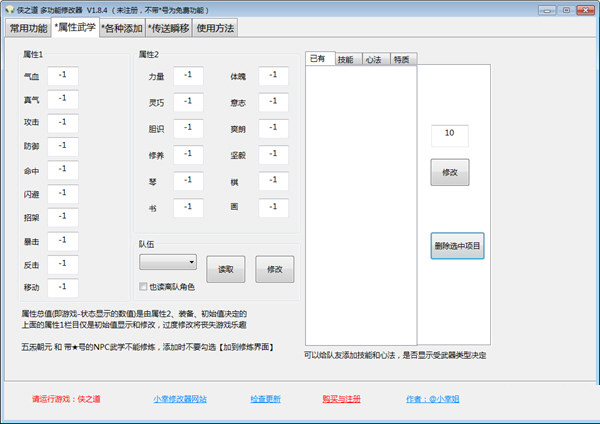Open the 特质 list tab

pos(404,59)
